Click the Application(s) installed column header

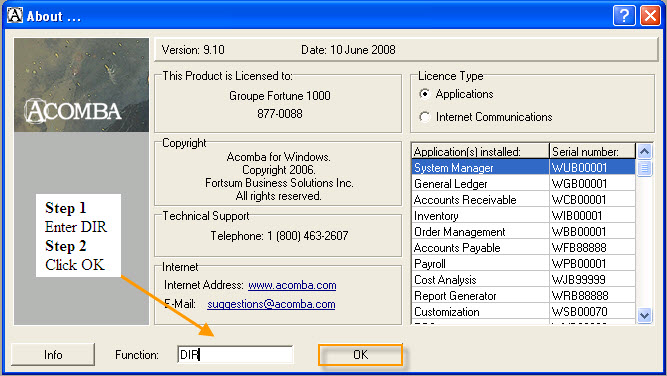[x=480, y=151]
